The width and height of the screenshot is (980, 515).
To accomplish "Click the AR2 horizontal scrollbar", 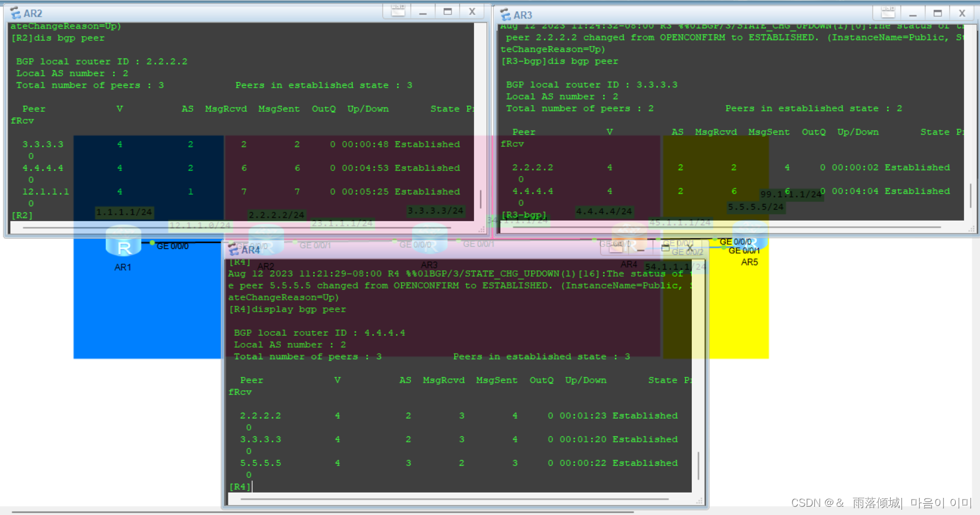I will [237, 227].
